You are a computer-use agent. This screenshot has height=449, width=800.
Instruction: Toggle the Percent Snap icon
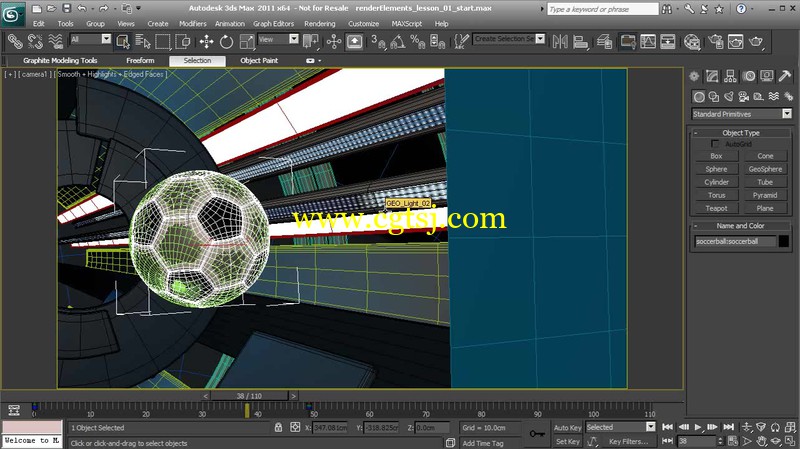coord(418,41)
